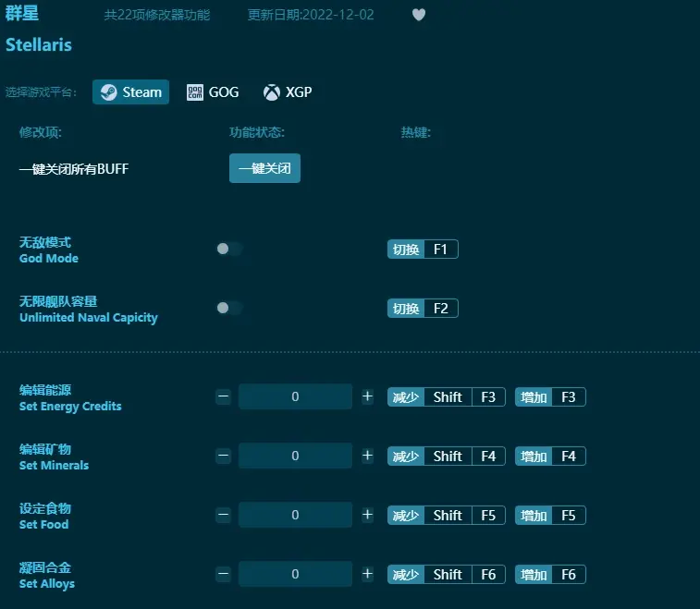Click the 增加 F6 hotkey
This screenshot has height=609, width=700.
click(x=550, y=575)
